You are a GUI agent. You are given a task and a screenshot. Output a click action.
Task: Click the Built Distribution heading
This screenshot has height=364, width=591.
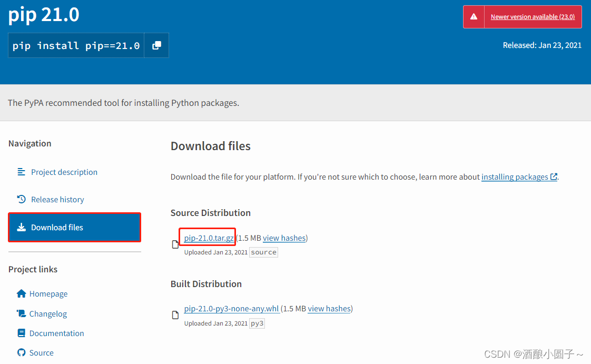tap(206, 284)
